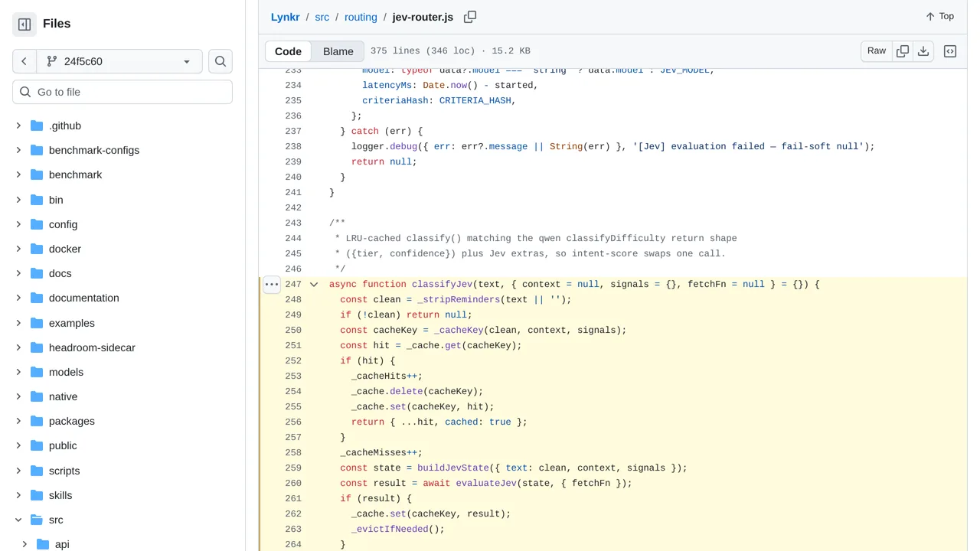980x551 pixels.
Task: Open the public folder
Action: tap(63, 445)
